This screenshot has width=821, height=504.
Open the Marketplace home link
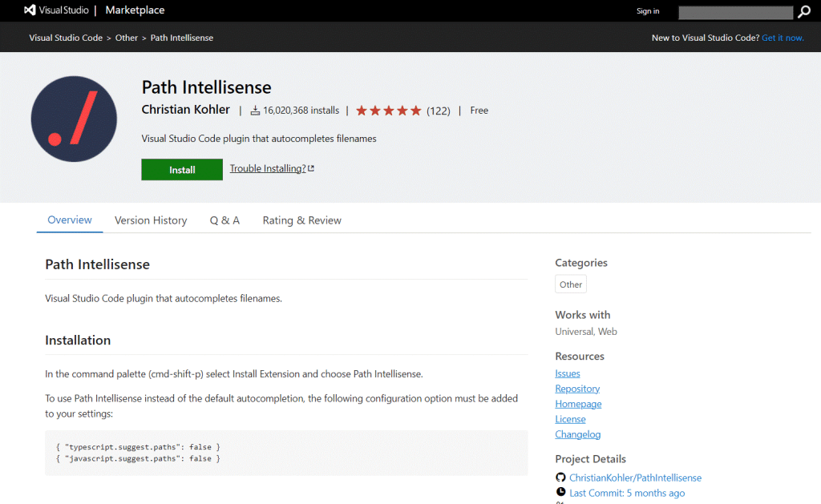coord(135,10)
